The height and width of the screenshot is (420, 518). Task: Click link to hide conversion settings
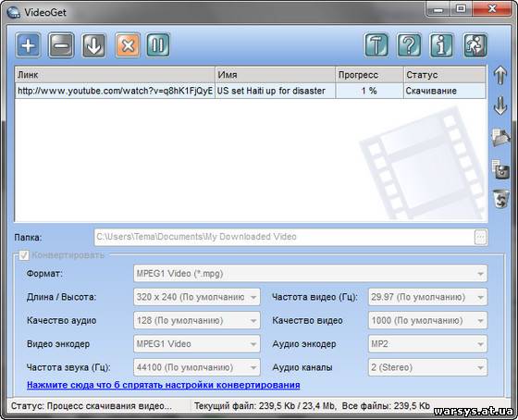[164, 385]
